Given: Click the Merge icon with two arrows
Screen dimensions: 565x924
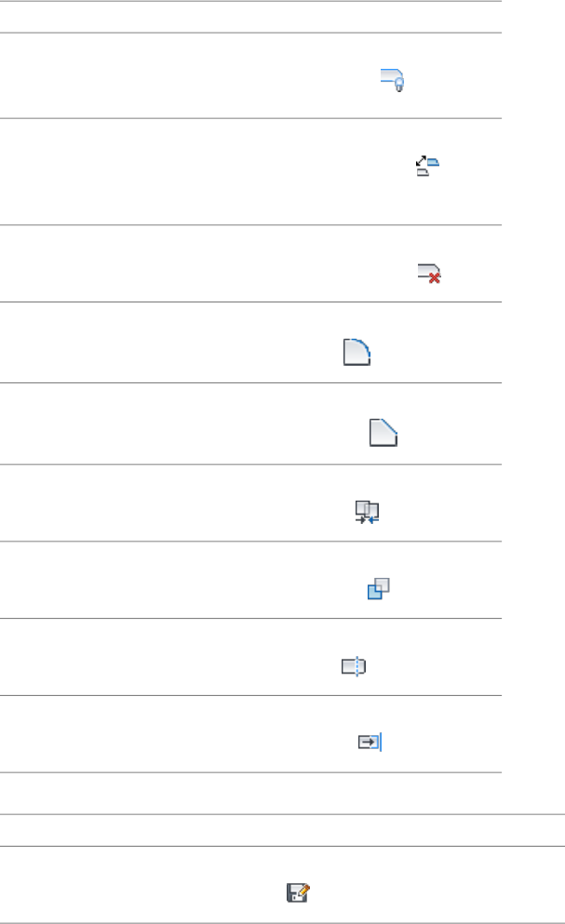Looking at the screenshot, I should (368, 512).
